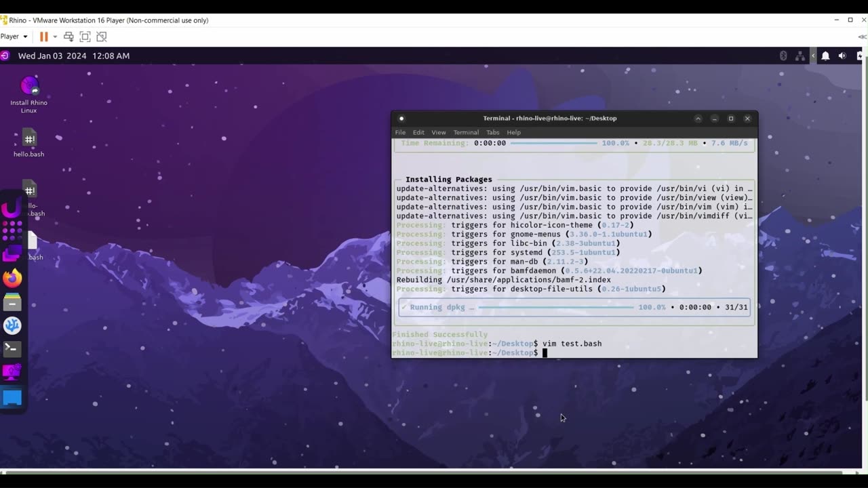Click blue show desktop icon in dock

12,398
